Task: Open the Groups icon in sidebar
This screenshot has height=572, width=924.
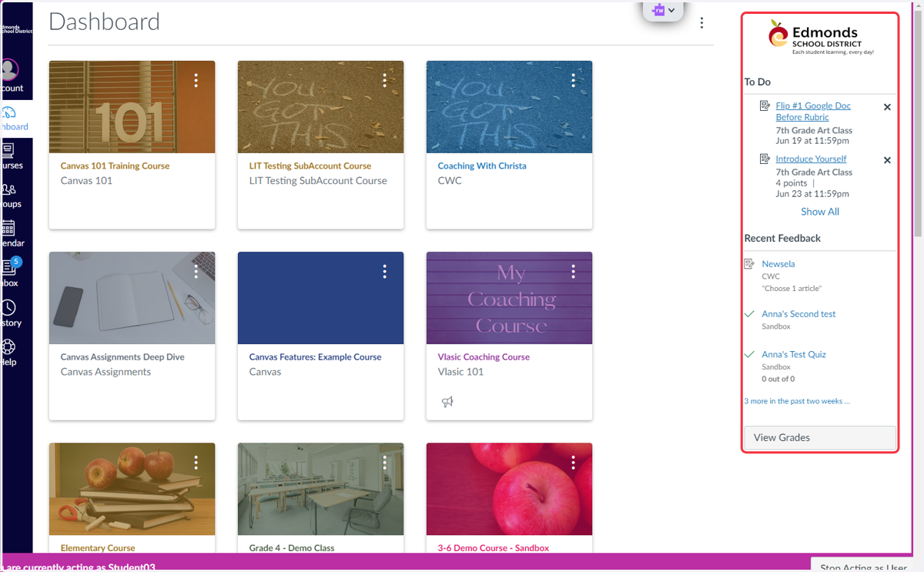Action: coord(8,189)
